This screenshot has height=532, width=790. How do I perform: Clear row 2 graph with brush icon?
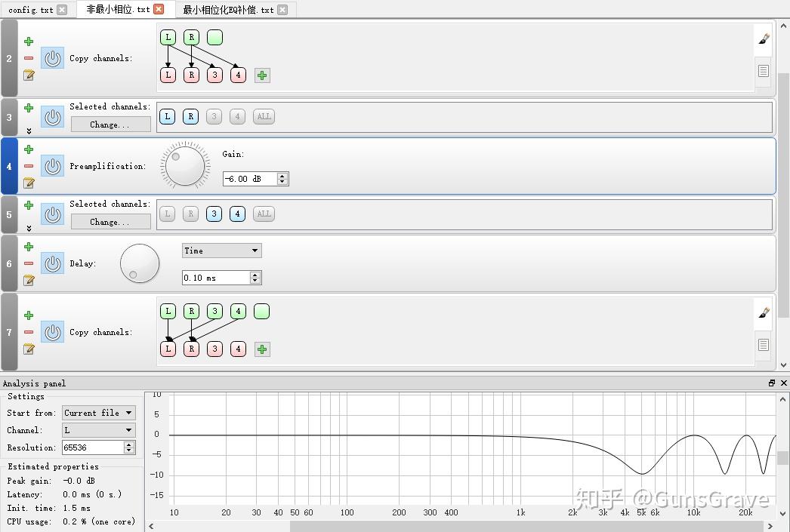coord(764,38)
